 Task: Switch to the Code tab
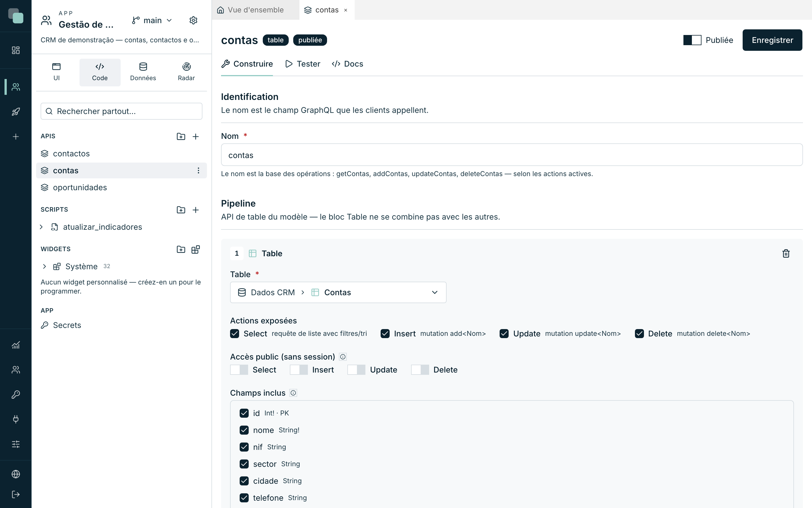[100, 72]
